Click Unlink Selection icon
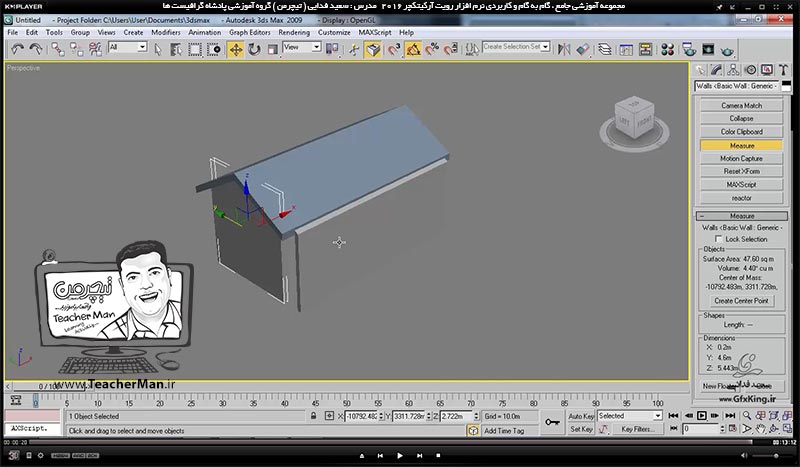Screen dimensions: 800x467 (77, 49)
